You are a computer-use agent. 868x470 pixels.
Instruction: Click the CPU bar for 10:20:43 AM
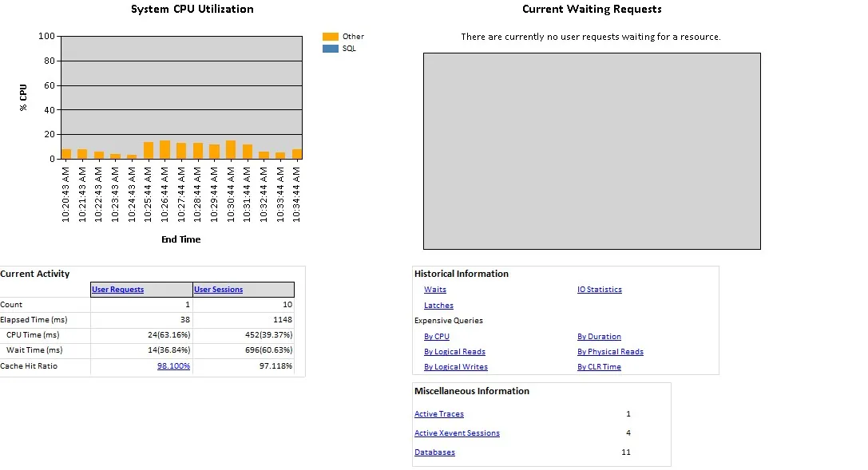pos(66,154)
